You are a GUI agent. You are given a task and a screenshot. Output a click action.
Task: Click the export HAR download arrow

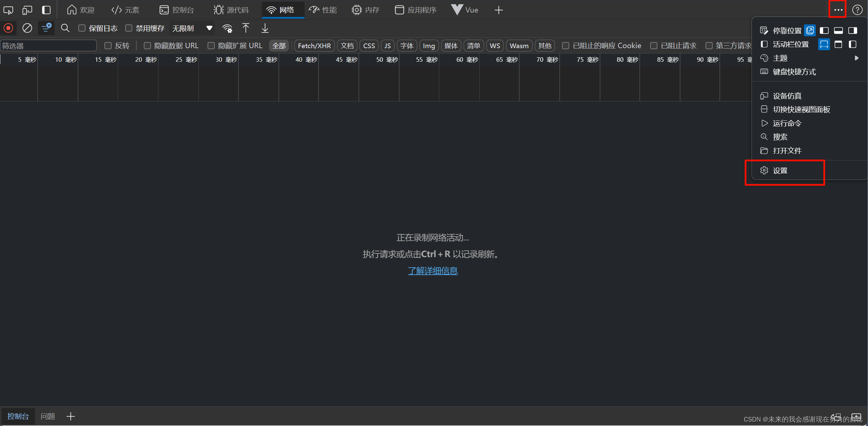265,28
